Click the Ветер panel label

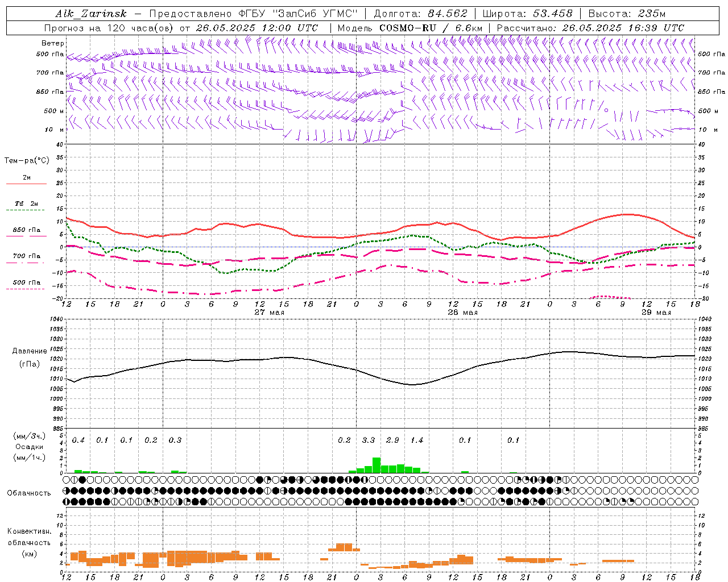[x=53, y=43]
